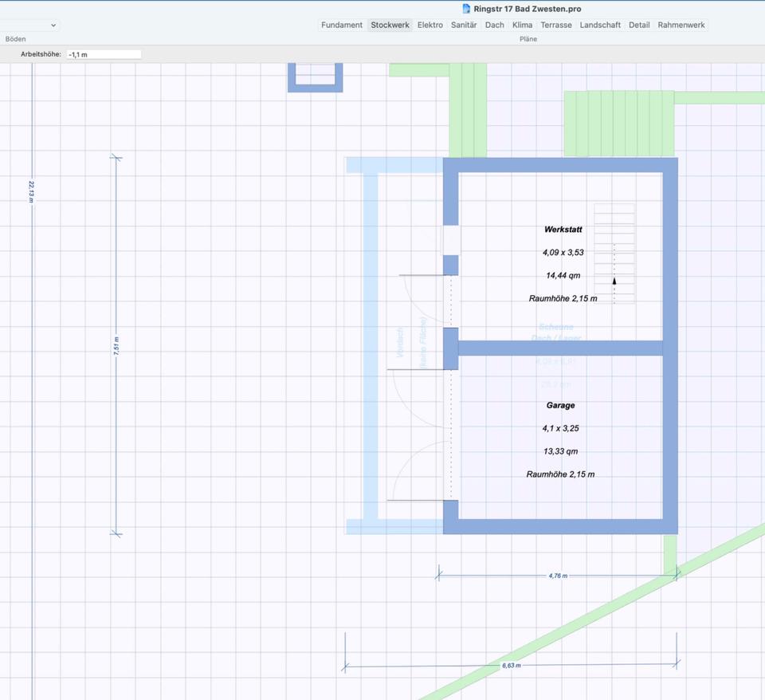Screen dimensions: 765x700
Task: Open the Dach plan tab
Action: [x=495, y=25]
